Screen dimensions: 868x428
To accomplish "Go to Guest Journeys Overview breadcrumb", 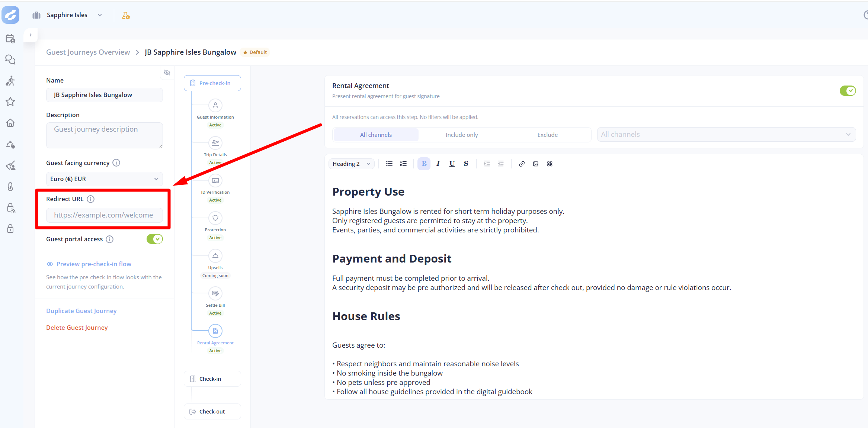I will 88,52.
